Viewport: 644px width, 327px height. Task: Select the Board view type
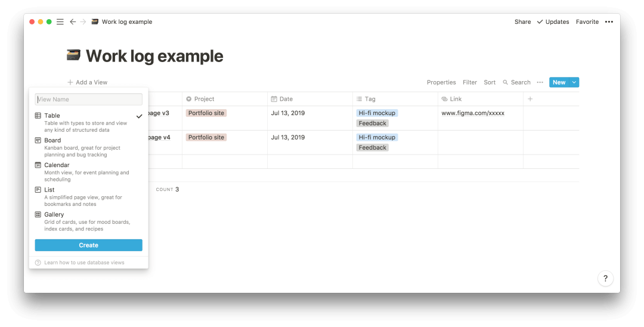88,147
